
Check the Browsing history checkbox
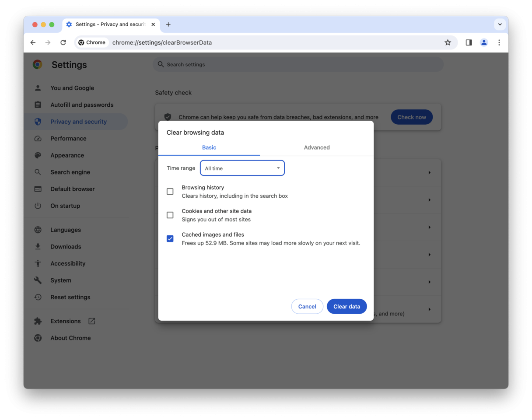coord(170,191)
